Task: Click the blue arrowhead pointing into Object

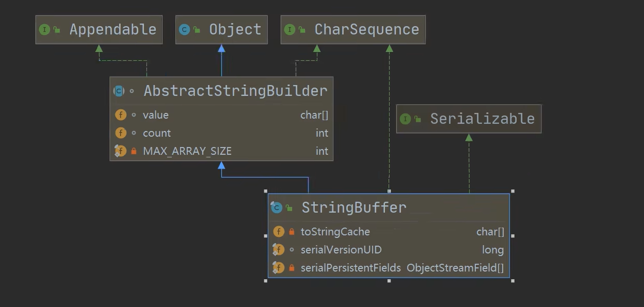Action: [222, 48]
